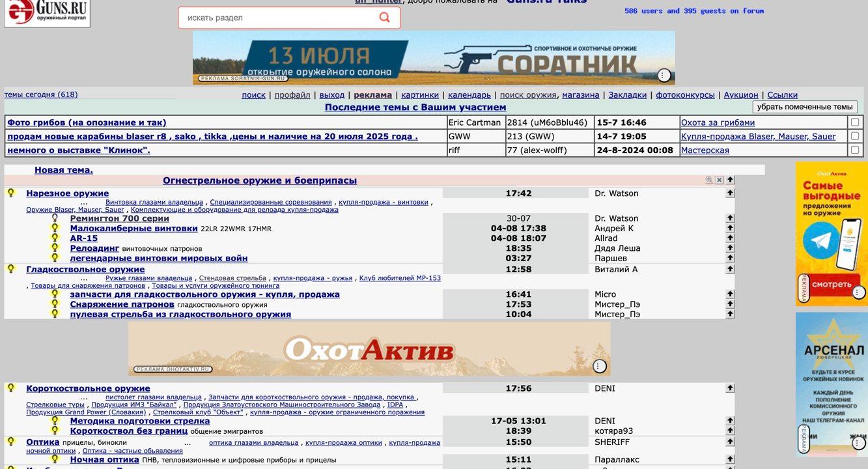
Task: Tick checkbox for выставке Клинок topic
Action: click(855, 150)
